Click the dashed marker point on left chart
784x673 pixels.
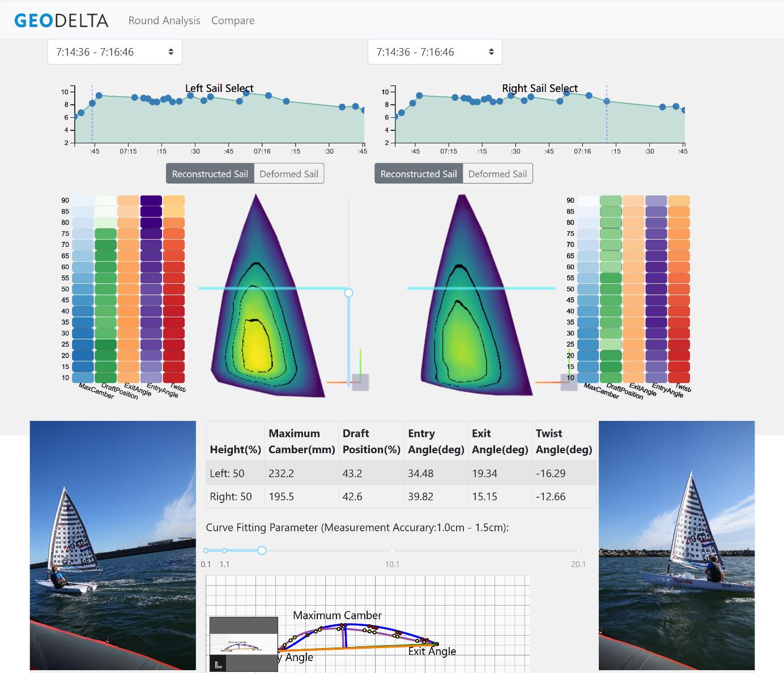92,103
